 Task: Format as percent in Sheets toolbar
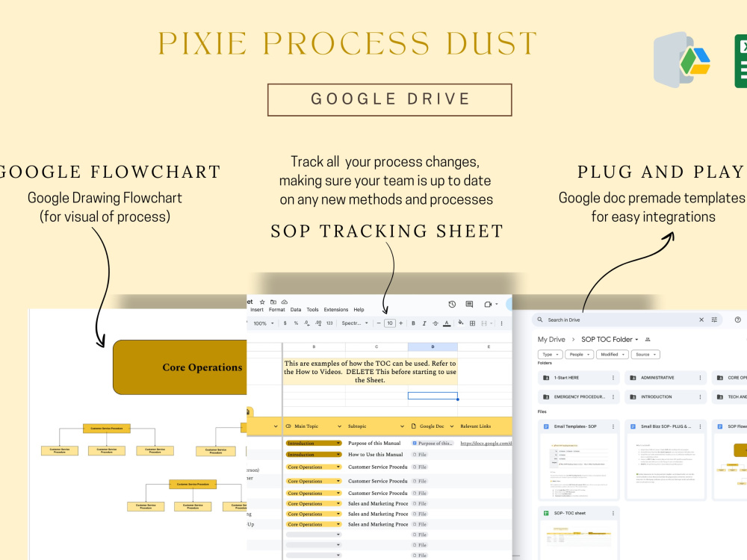coord(296,323)
